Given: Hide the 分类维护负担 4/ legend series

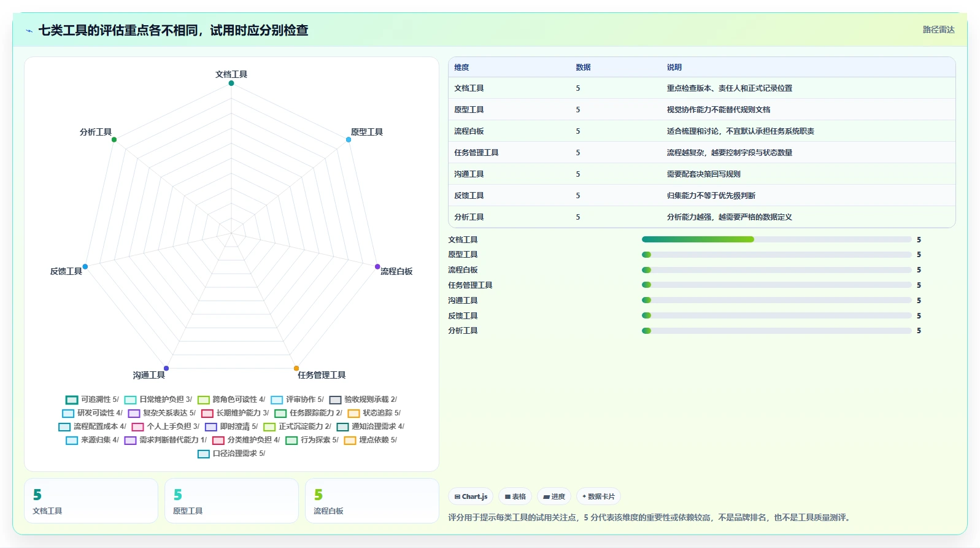Looking at the screenshot, I should click(x=246, y=440).
